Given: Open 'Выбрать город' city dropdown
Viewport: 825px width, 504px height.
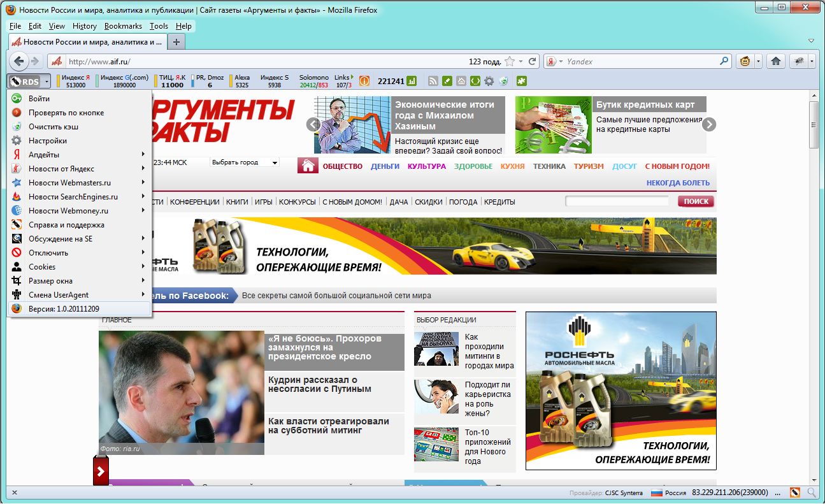Looking at the screenshot, I should click(245, 162).
